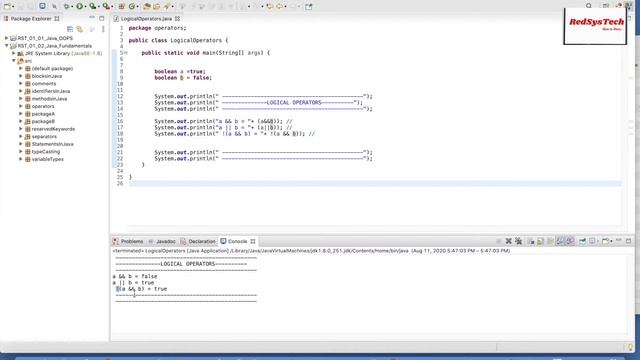Image resolution: width=640 pixels, height=360 pixels.
Task: Click the Open Type icon
Action: coord(147,6)
